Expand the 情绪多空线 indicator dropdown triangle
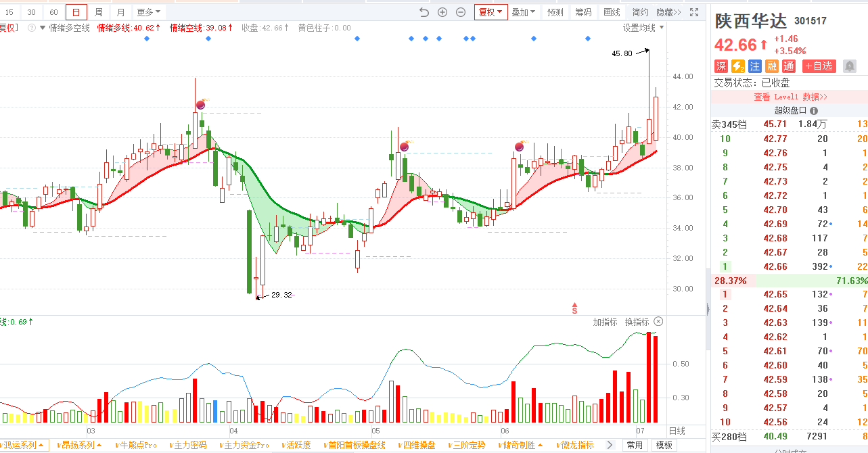Viewport: 868px width, 453px height. pyautogui.click(x=43, y=28)
